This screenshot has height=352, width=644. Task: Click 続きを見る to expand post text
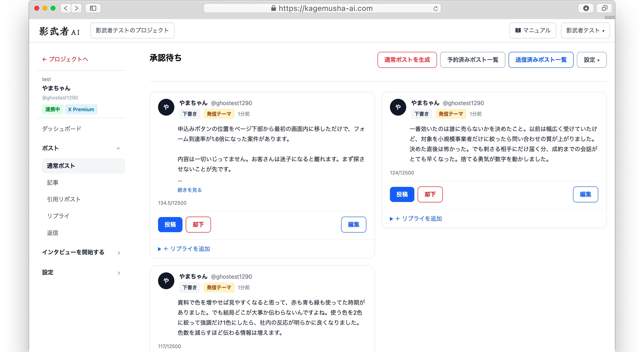click(x=190, y=190)
